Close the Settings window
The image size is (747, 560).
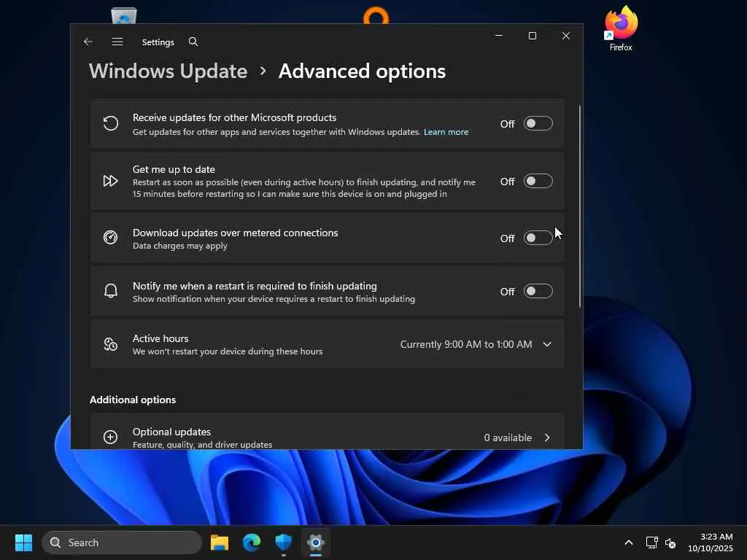point(566,36)
